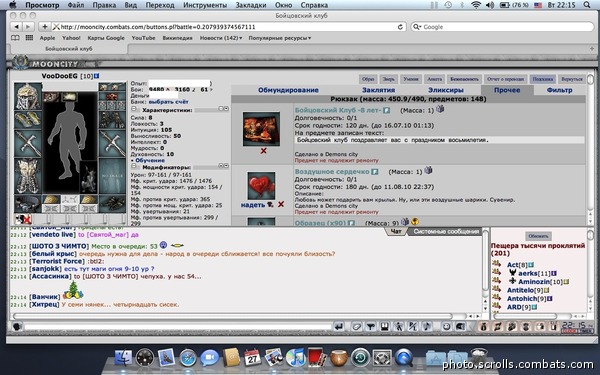Click the Google search field
This screenshot has height=375, width=600.
click(502, 27)
